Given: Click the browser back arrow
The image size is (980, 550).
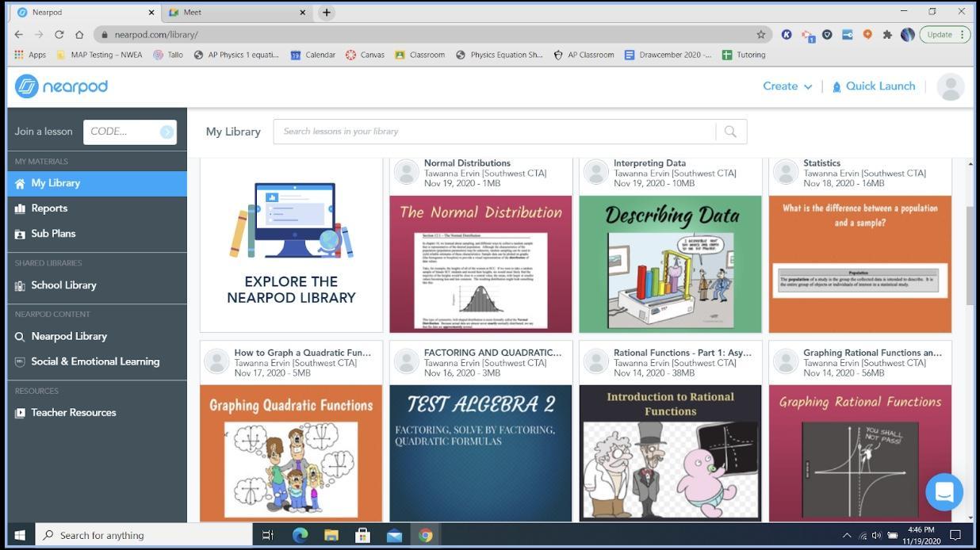Looking at the screenshot, I should tap(19, 34).
